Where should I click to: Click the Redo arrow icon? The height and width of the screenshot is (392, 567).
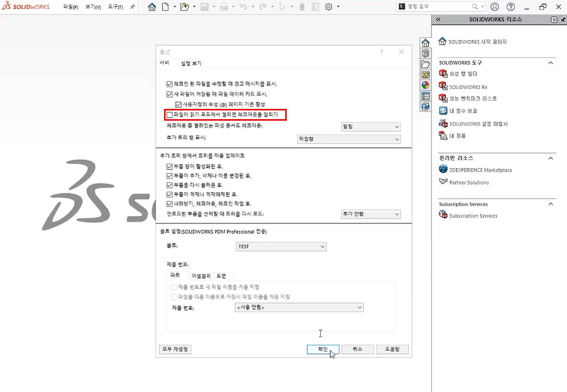(263, 7)
